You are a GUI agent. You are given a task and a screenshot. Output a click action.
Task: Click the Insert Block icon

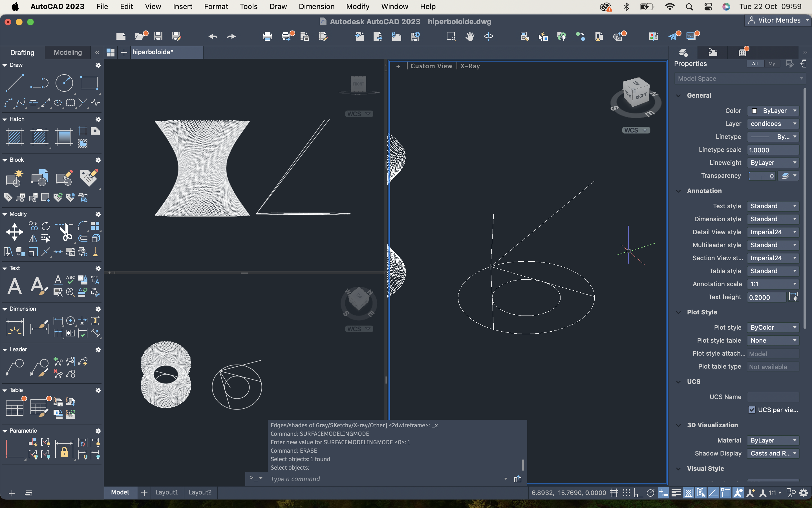pos(14,178)
